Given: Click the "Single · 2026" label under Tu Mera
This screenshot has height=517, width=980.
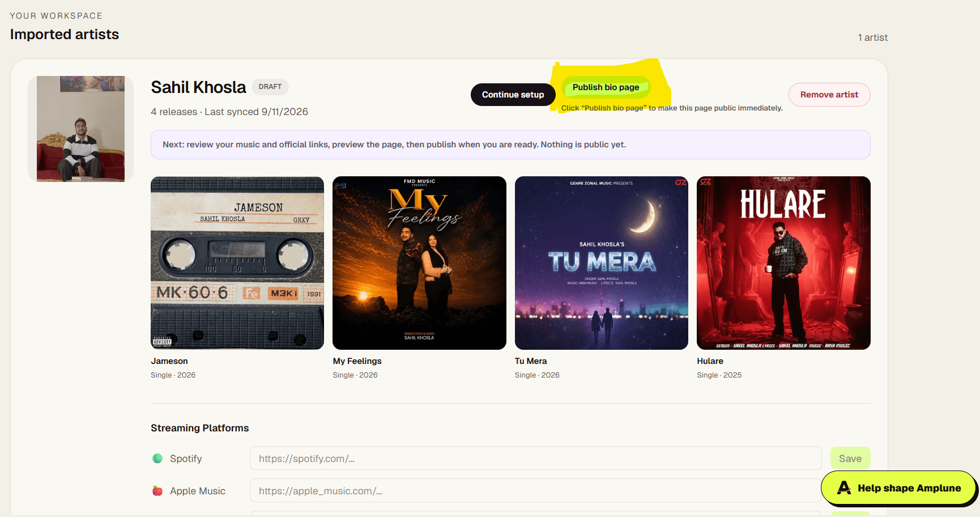Looking at the screenshot, I should 537,375.
